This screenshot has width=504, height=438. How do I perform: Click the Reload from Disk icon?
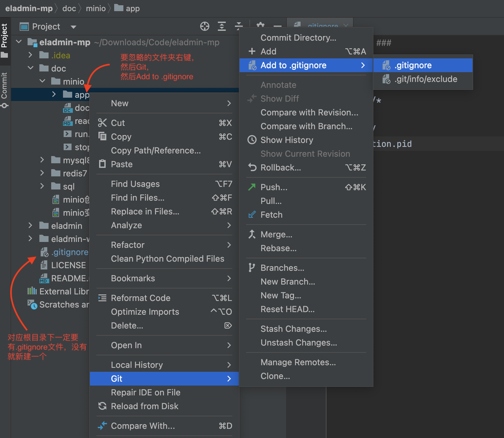(102, 406)
